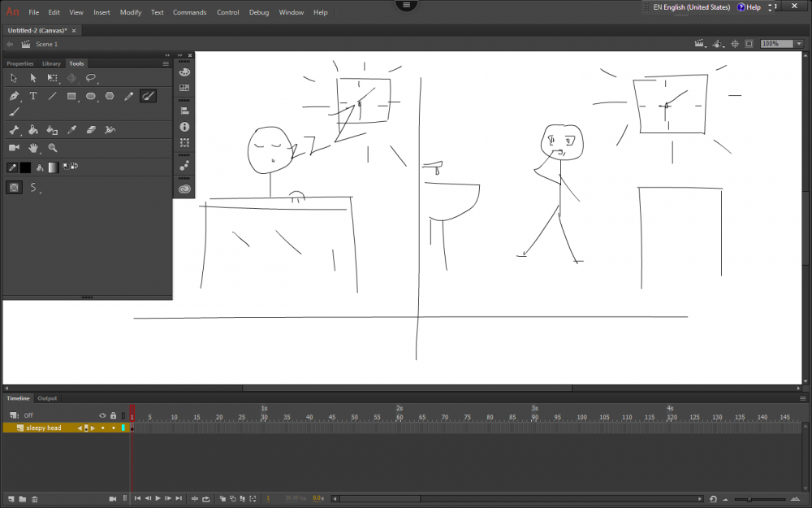Open the Transform panel icon

(184, 142)
